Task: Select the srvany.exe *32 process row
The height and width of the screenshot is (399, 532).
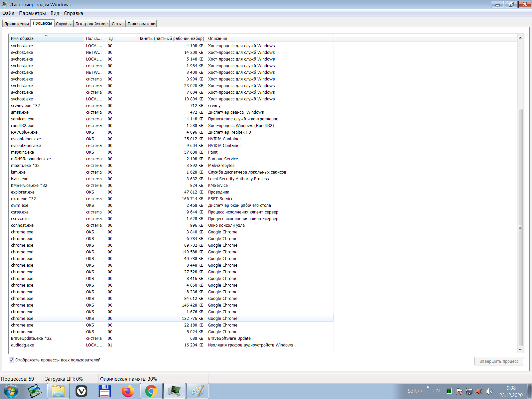Action: coord(171,106)
